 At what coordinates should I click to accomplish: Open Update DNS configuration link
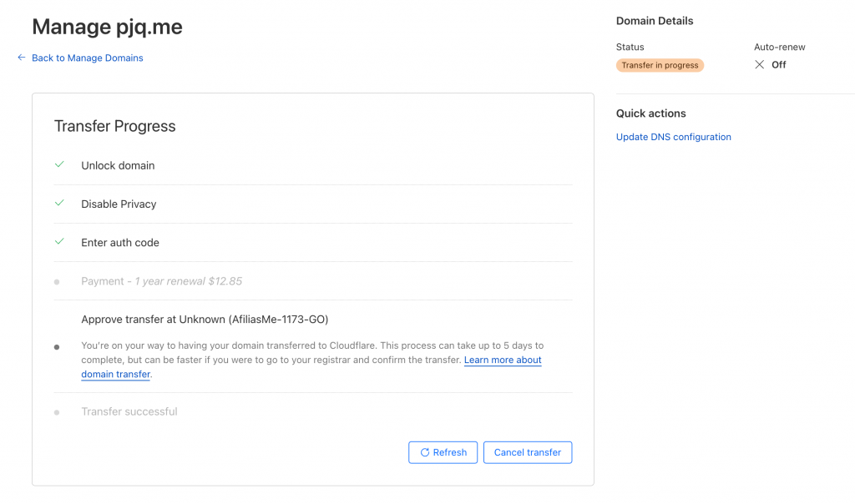click(673, 137)
